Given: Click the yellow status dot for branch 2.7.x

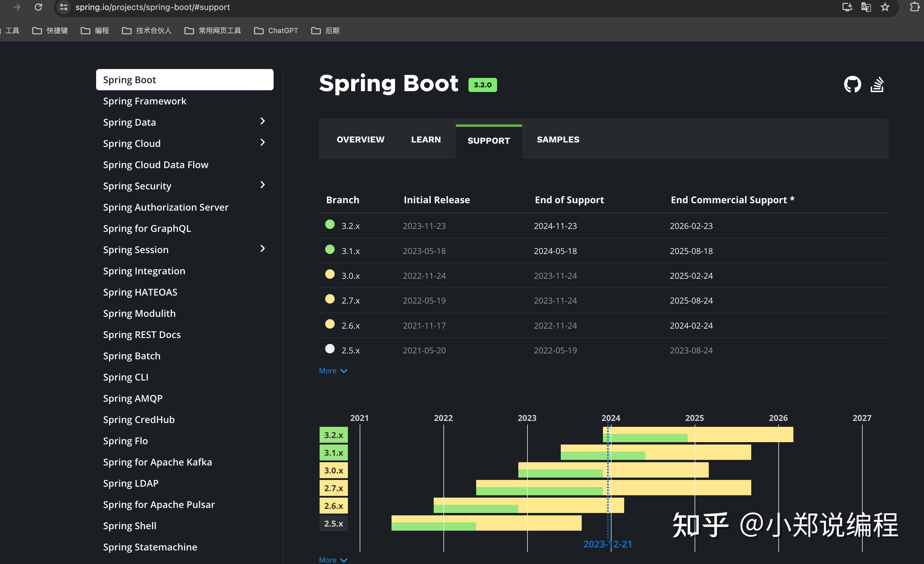Looking at the screenshot, I should point(330,299).
